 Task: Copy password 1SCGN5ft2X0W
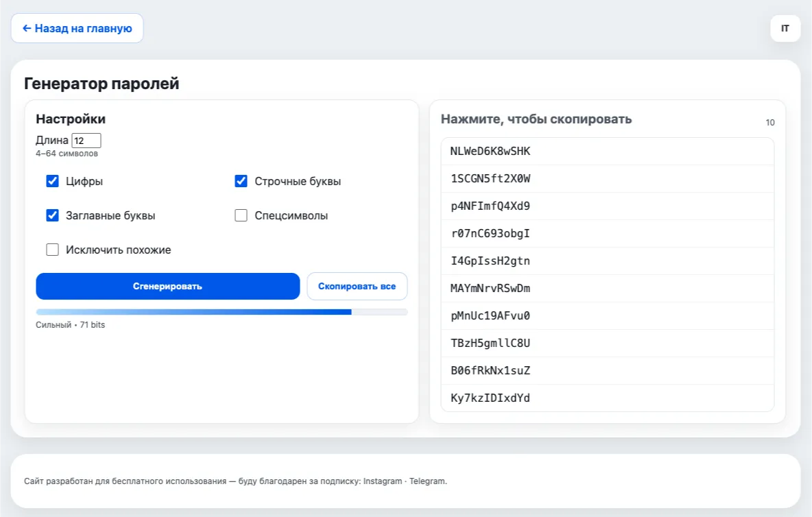click(x=607, y=179)
